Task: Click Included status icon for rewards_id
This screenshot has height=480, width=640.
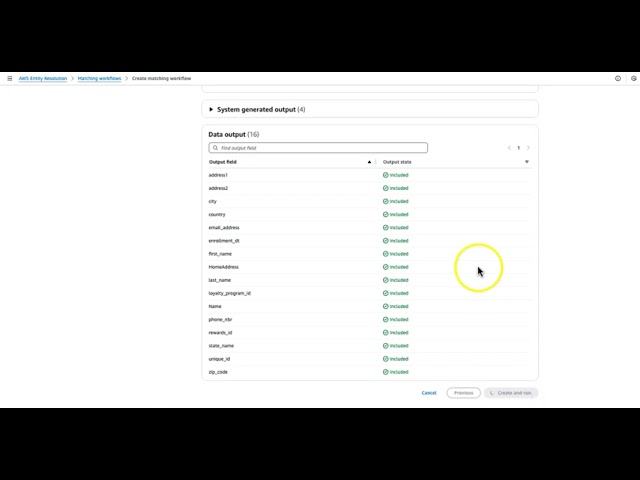Action: pos(385,333)
